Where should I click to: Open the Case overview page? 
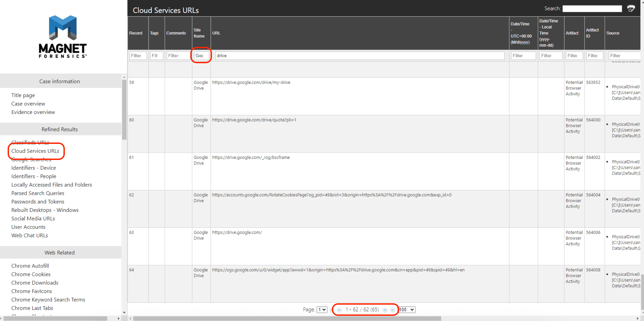(x=28, y=104)
